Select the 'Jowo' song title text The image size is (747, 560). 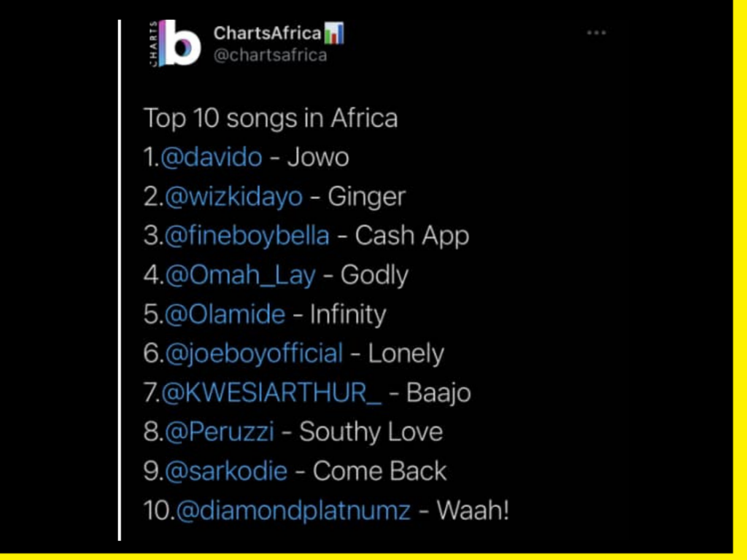[318, 157]
